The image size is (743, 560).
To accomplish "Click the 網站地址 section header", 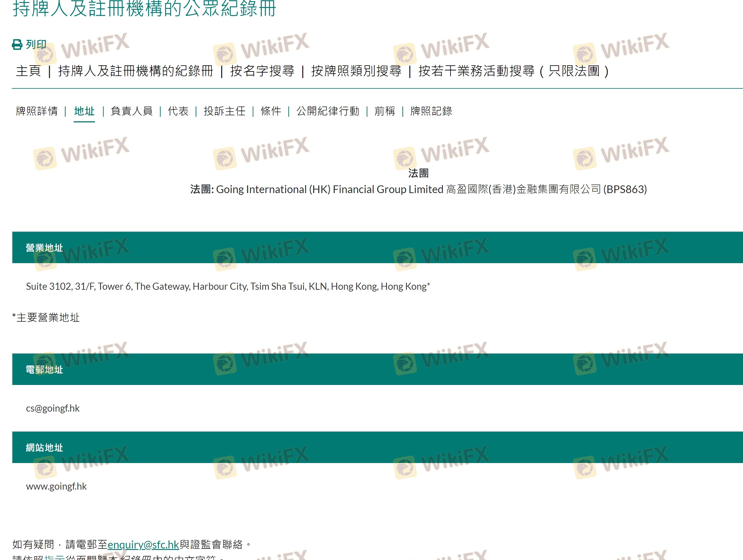I will tap(44, 448).
